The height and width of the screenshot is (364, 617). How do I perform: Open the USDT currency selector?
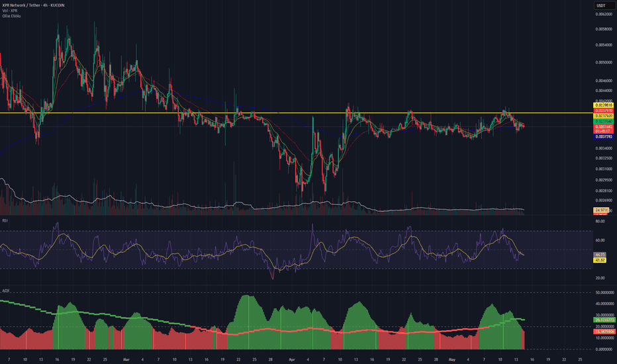pyautogui.click(x=604, y=5)
